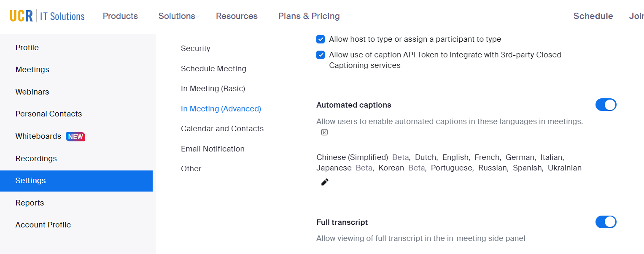This screenshot has width=644, height=254.
Task: Open Recordings in the sidebar
Action: pos(36,159)
